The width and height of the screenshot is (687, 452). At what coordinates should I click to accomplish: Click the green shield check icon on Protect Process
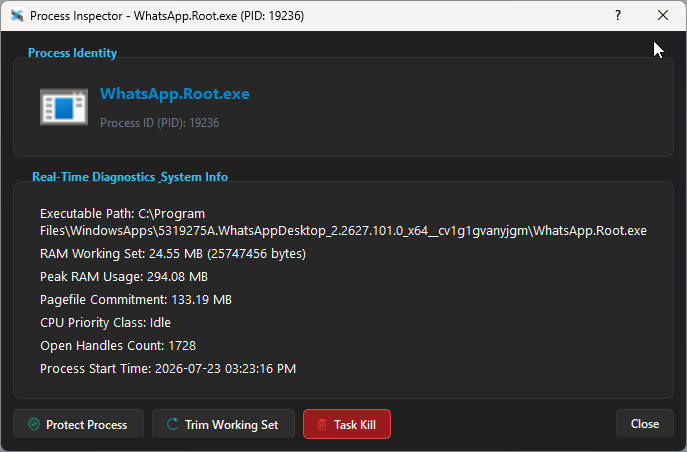34,424
